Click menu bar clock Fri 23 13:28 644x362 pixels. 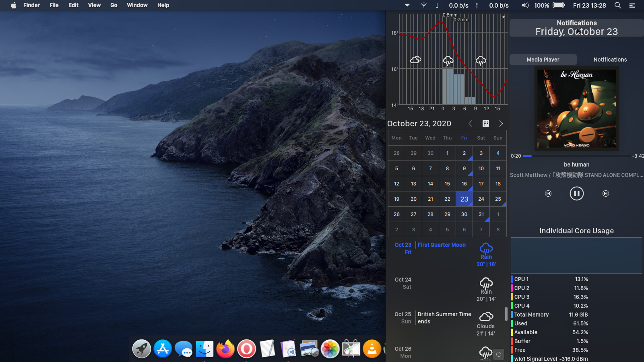tap(589, 5)
